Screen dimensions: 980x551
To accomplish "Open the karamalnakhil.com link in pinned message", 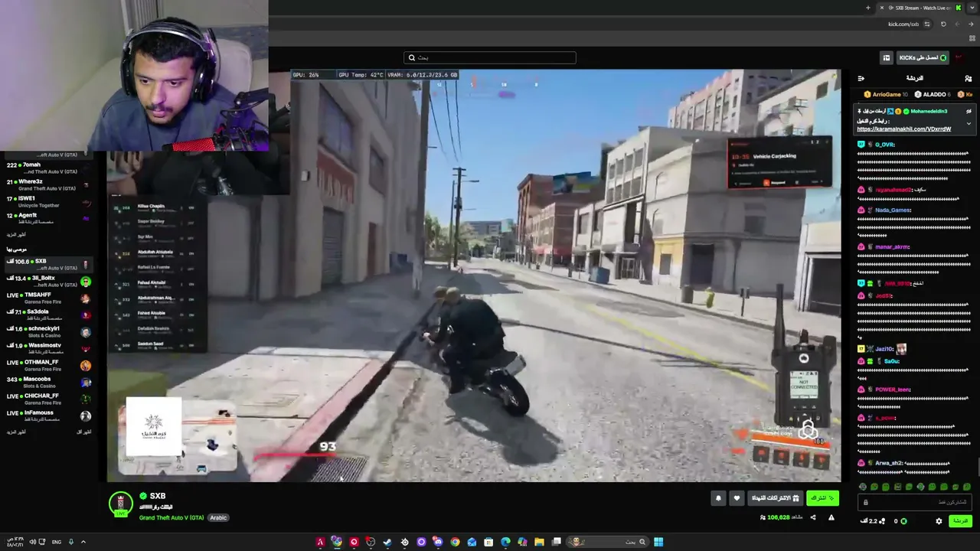I will click(904, 129).
